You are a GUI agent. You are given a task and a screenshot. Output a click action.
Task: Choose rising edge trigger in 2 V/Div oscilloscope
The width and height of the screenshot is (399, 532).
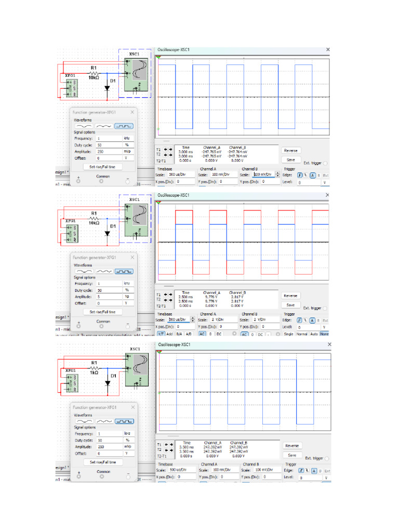[x=299, y=320]
